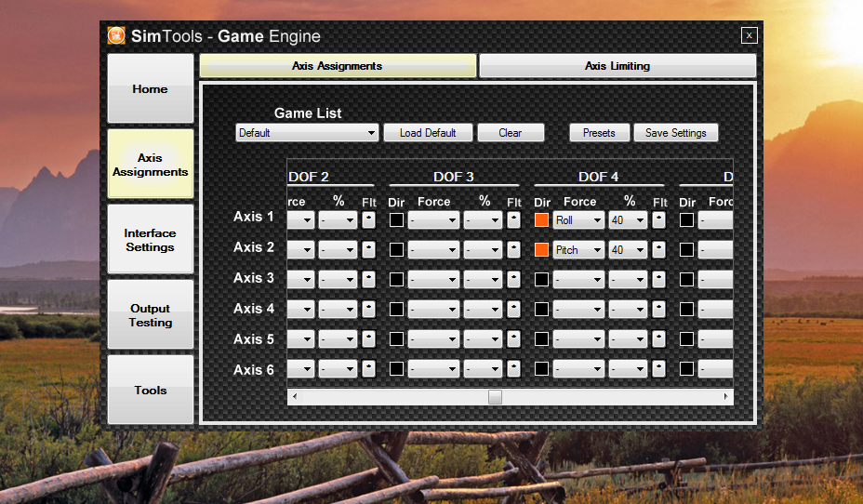Click the DOF 4 column header

[598, 177]
